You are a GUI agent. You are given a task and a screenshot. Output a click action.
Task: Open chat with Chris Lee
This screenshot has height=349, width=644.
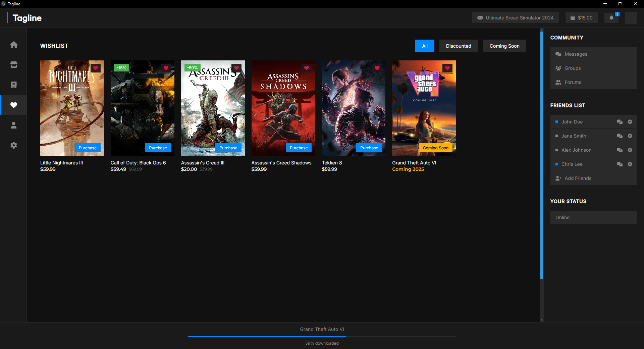[x=620, y=164]
